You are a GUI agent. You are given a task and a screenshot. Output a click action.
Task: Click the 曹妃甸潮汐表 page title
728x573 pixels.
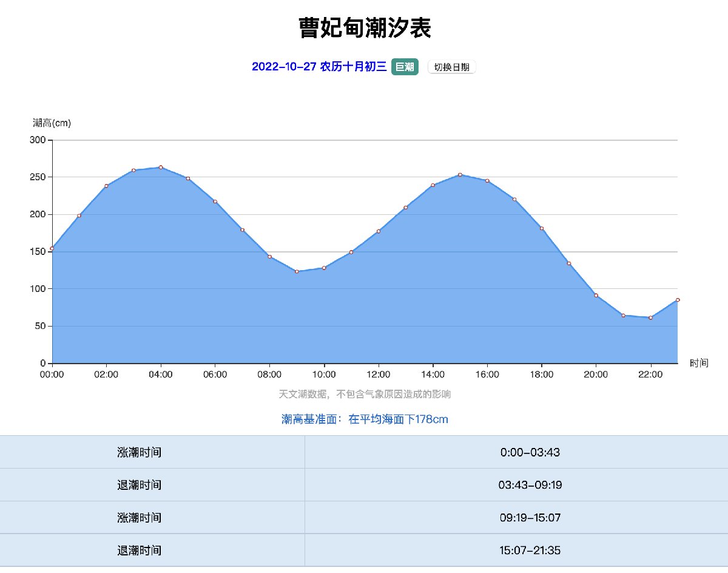365,28
